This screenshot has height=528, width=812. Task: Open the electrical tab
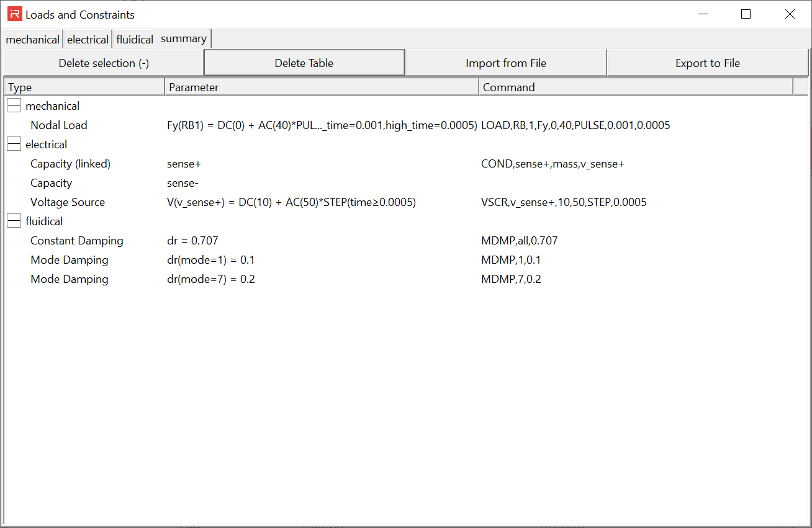(x=88, y=40)
